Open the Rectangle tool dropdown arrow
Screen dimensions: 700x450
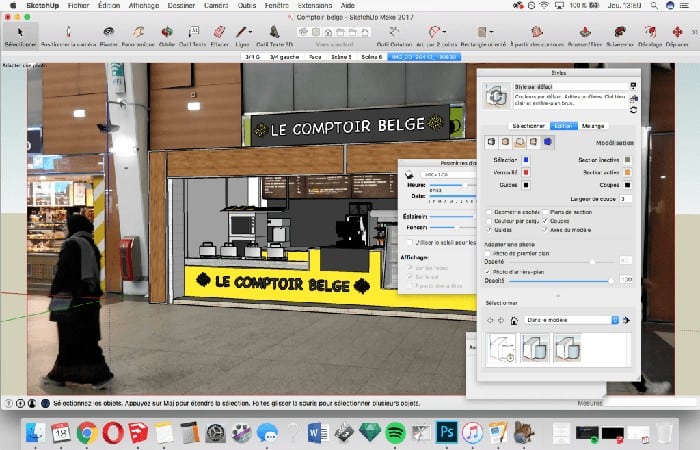point(492,32)
